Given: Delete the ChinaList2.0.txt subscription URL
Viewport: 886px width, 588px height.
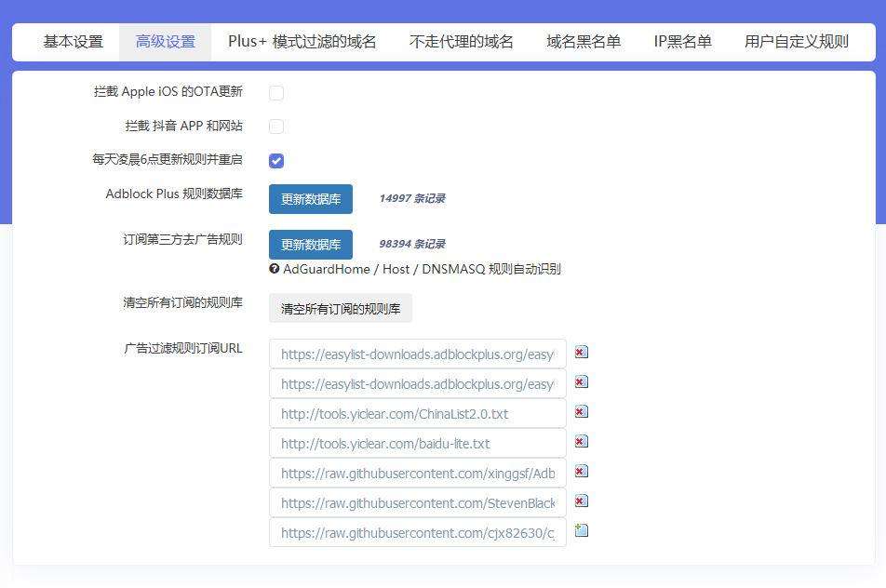Looking at the screenshot, I should tap(581, 411).
